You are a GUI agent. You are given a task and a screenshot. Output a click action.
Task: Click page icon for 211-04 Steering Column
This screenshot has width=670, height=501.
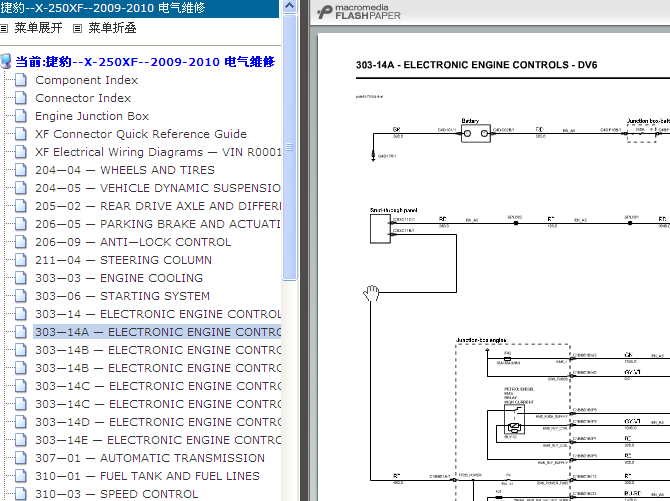coord(21,260)
